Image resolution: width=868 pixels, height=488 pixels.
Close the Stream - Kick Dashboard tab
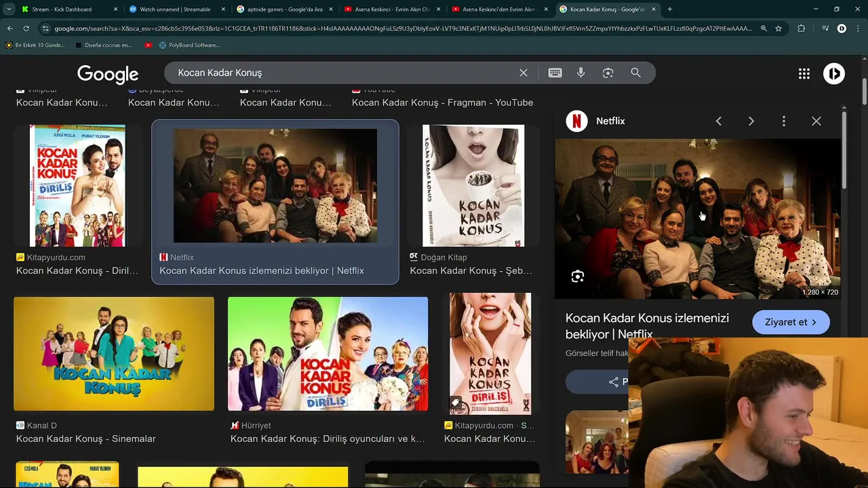(115, 9)
